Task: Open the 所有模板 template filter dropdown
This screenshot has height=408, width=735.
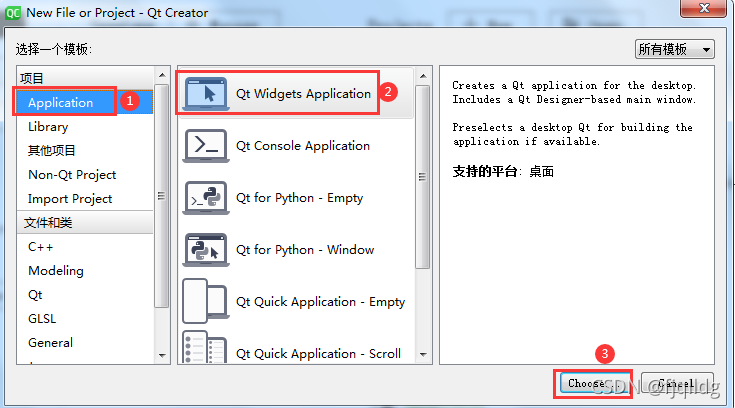Action: tap(675, 49)
